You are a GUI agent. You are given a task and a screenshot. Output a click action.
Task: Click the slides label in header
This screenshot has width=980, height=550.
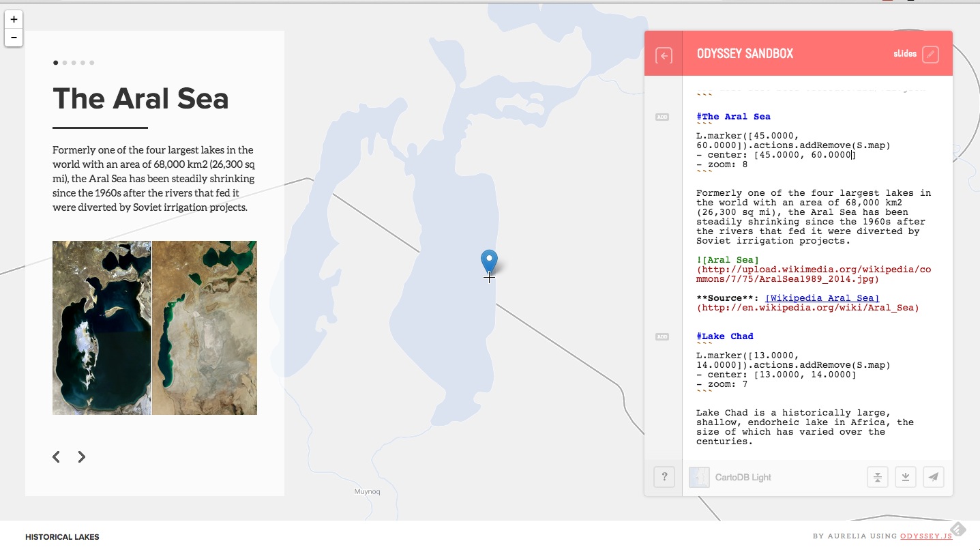(905, 54)
